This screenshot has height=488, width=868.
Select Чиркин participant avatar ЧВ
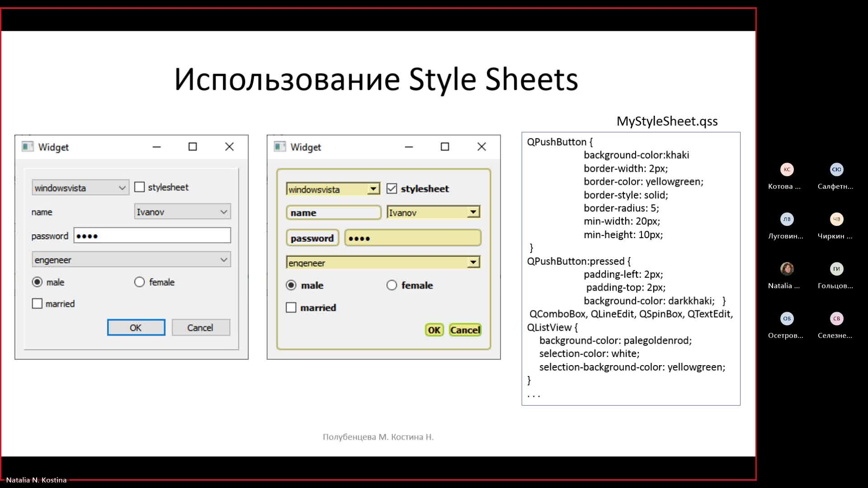click(836, 219)
